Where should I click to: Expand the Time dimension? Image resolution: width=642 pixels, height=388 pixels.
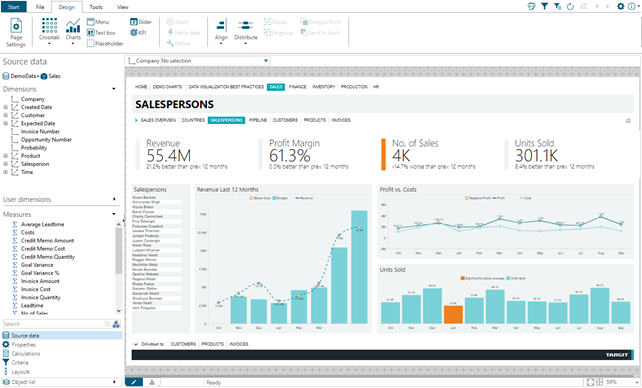coord(5,172)
